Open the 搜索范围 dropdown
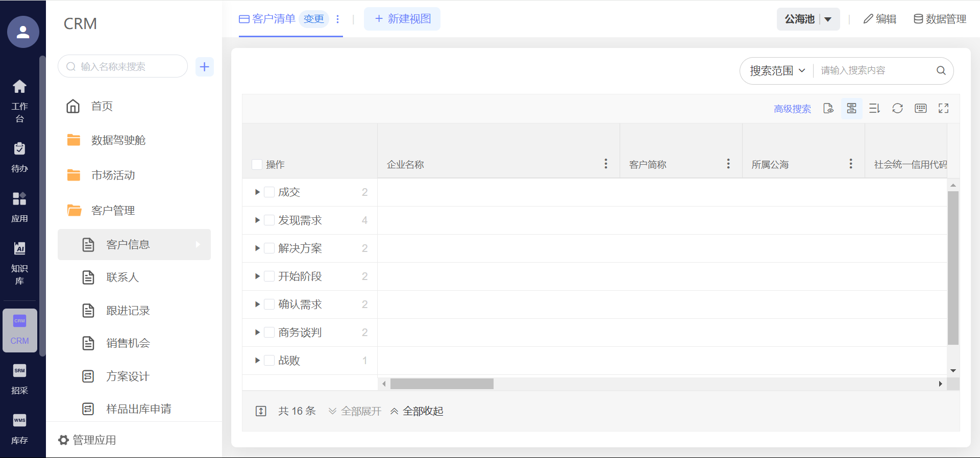 click(x=777, y=71)
